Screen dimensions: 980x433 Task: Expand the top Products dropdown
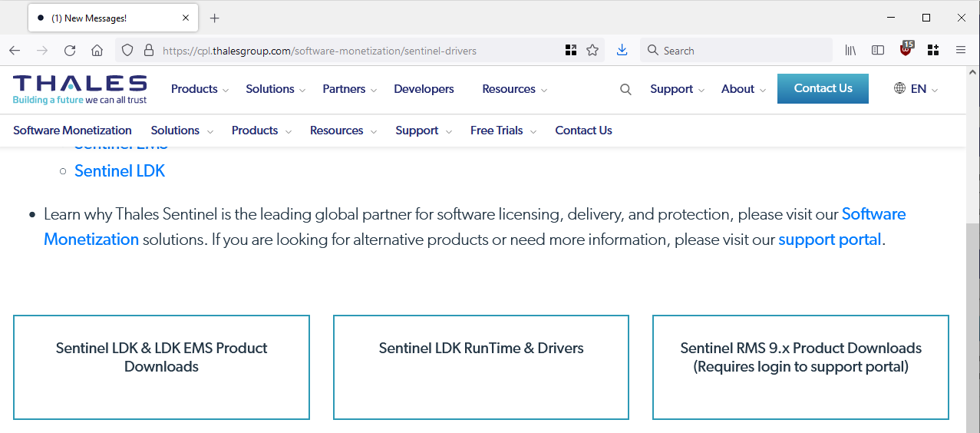click(200, 89)
